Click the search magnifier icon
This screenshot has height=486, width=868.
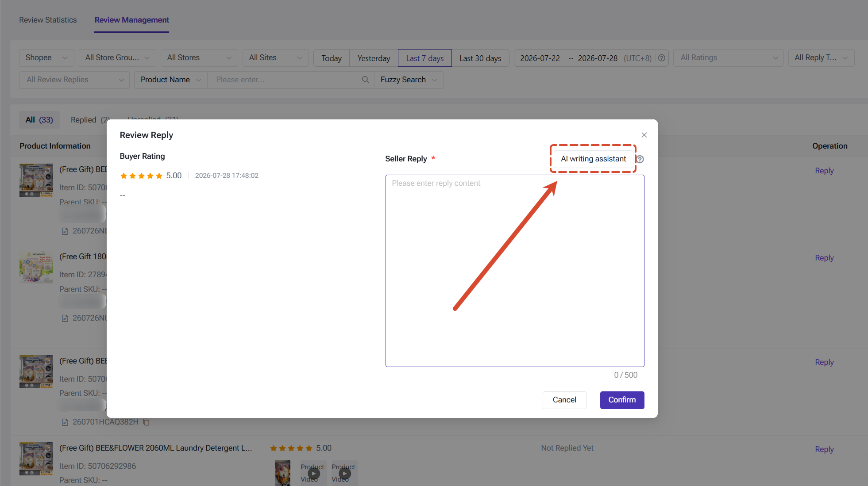[x=365, y=80]
